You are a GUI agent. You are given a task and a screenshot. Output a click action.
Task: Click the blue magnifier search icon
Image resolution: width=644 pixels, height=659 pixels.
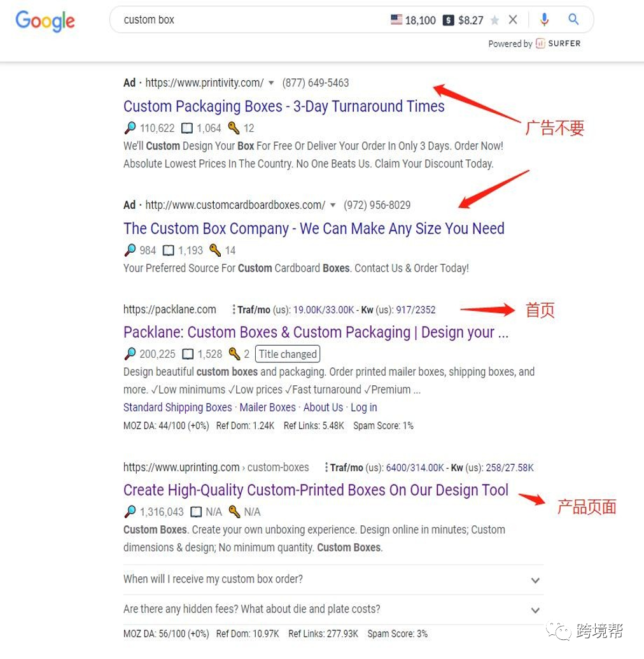[573, 19]
